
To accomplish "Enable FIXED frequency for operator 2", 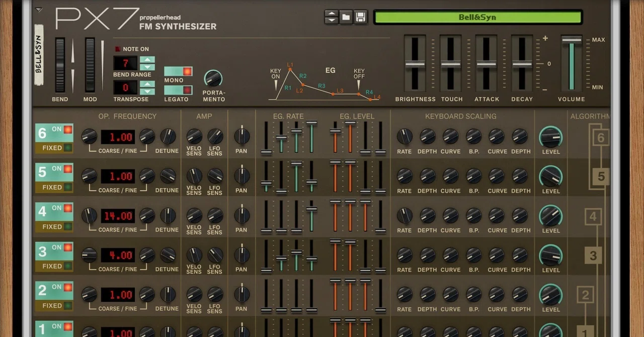I will coord(54,306).
